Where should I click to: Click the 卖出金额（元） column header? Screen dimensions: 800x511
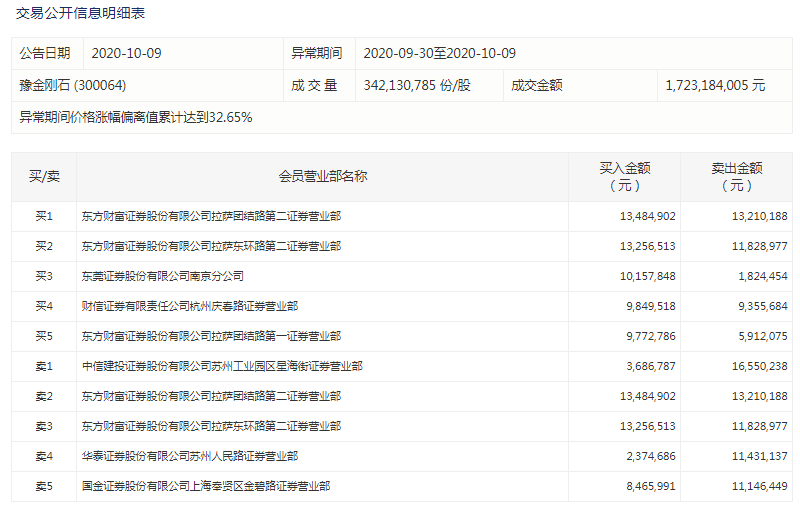click(736, 176)
